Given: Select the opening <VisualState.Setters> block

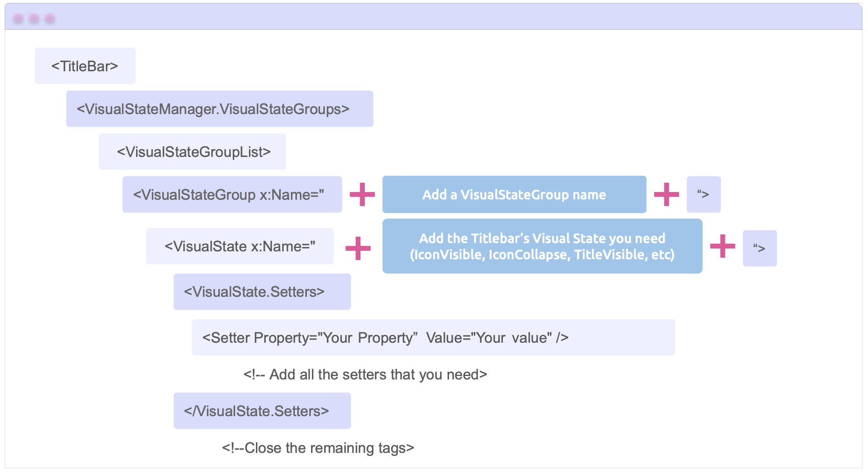Looking at the screenshot, I should tap(262, 292).
